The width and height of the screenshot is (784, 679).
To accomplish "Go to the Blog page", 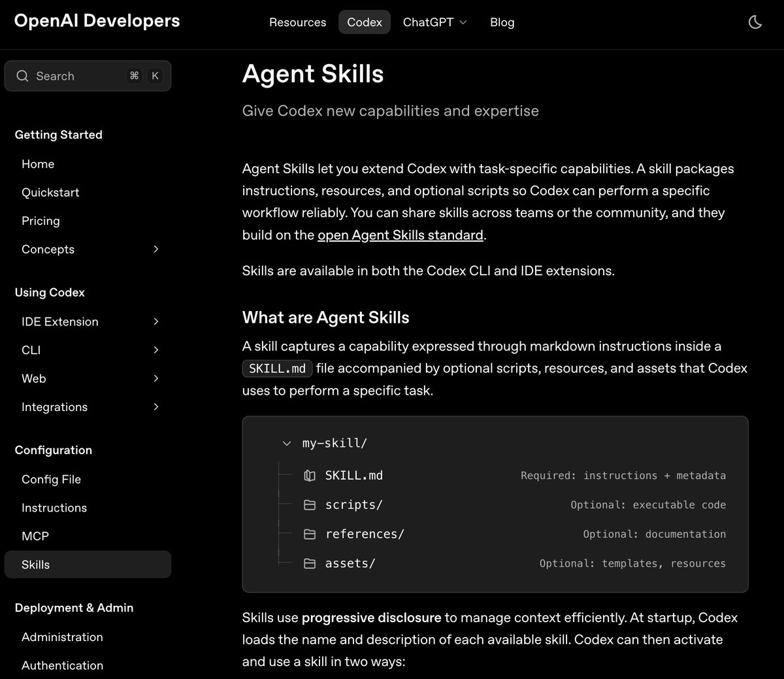I will (x=502, y=22).
